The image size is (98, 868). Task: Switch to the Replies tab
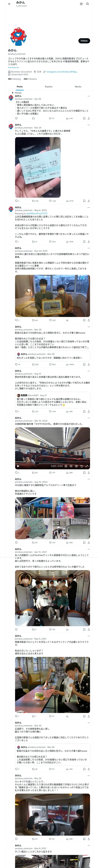[x=49, y=87]
